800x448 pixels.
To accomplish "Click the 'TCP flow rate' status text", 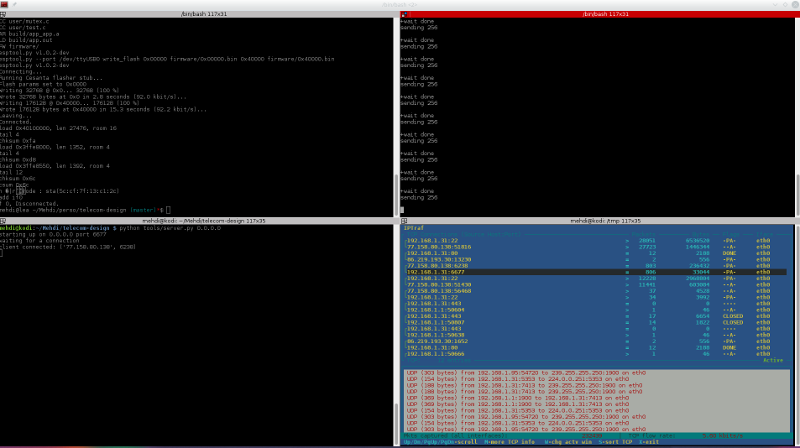I will pyautogui.click(x=651, y=436).
